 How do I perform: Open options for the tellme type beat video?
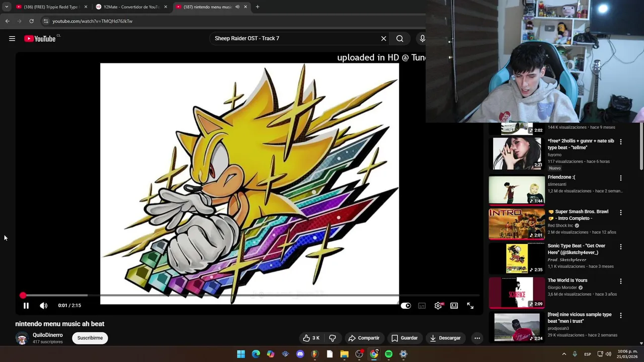(620, 142)
